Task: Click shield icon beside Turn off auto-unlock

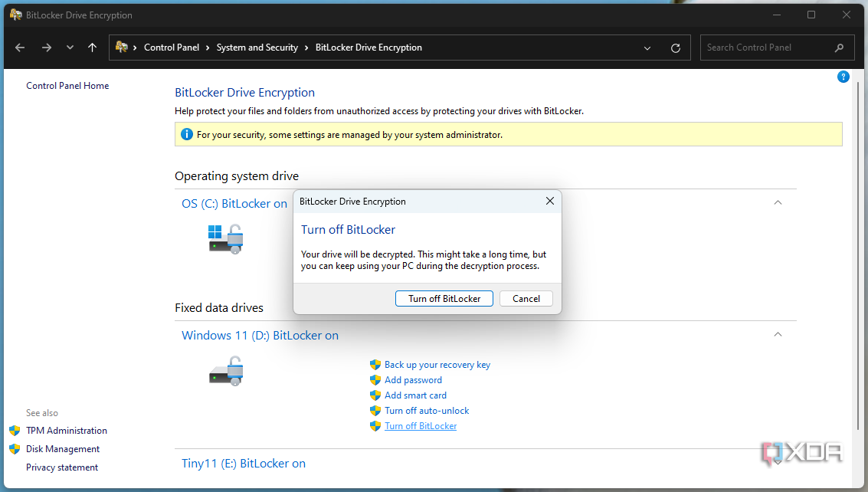Action: (375, 411)
